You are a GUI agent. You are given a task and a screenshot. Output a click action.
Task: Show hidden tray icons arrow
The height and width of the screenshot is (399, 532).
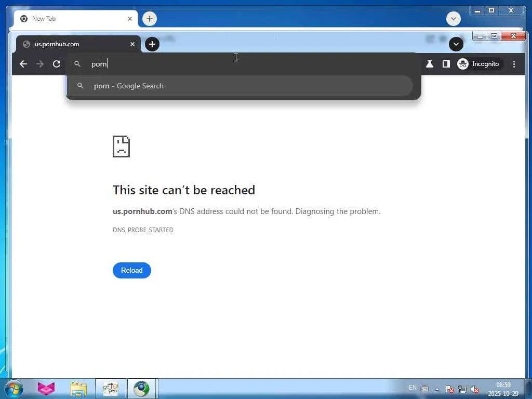(437, 389)
